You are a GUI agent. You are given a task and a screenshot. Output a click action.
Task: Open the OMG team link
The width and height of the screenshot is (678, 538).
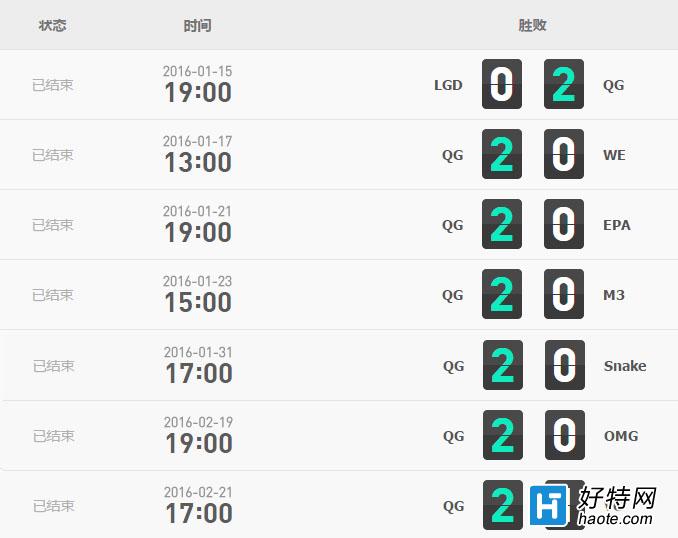click(x=621, y=436)
